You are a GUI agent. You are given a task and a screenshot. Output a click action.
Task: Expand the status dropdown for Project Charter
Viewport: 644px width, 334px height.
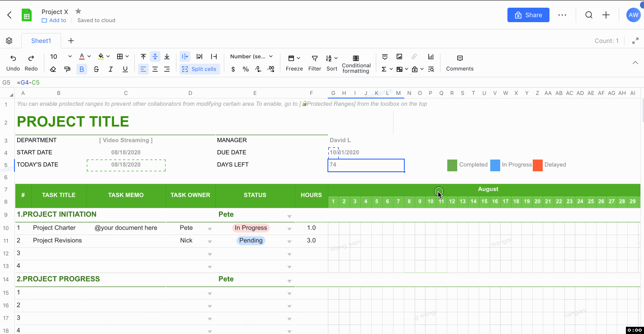(x=289, y=229)
